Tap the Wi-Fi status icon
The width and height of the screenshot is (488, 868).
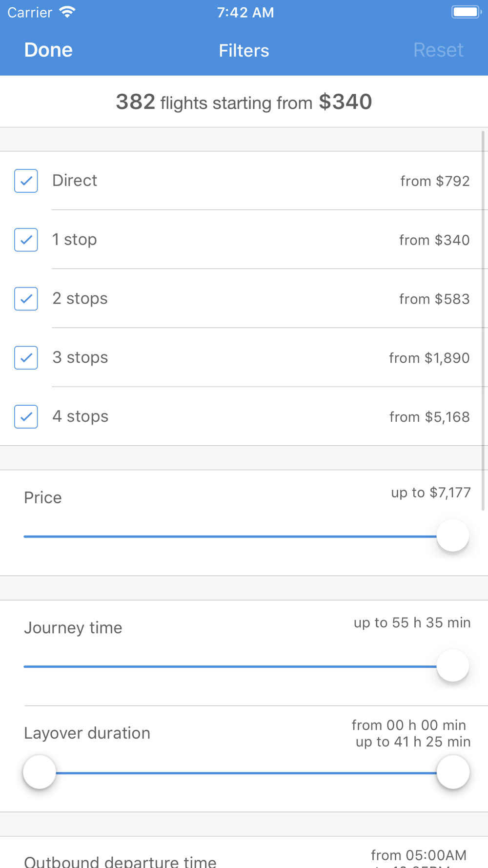coord(67,12)
